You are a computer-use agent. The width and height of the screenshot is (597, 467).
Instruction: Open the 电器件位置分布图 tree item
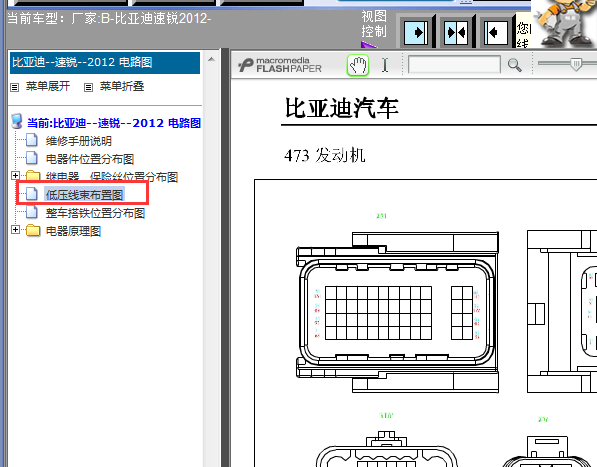[90, 159]
